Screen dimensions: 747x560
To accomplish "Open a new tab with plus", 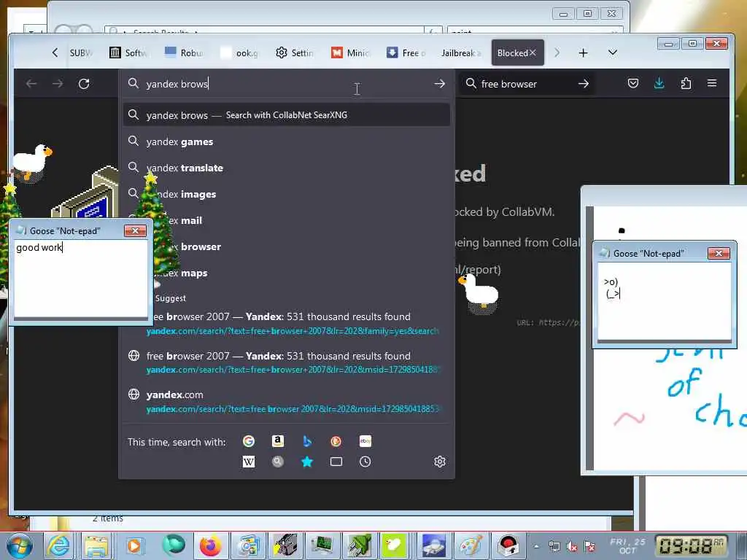I will 583,52.
